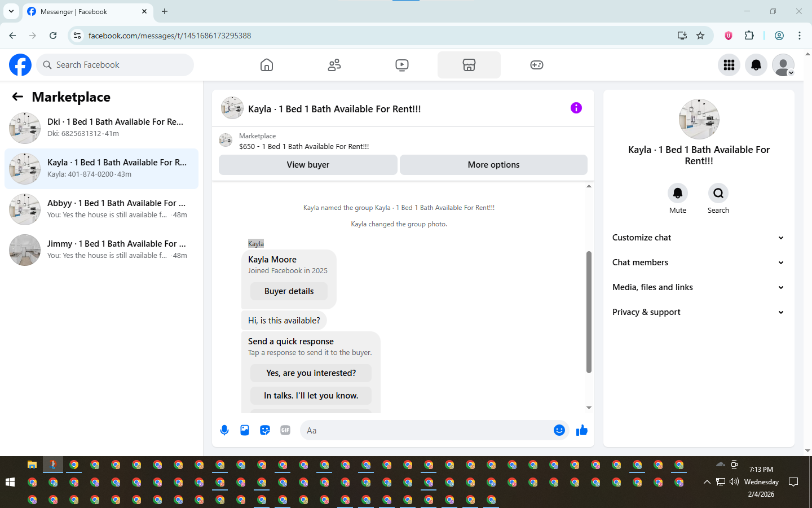Expand Media, files and links section
812x508 pixels.
click(698, 287)
